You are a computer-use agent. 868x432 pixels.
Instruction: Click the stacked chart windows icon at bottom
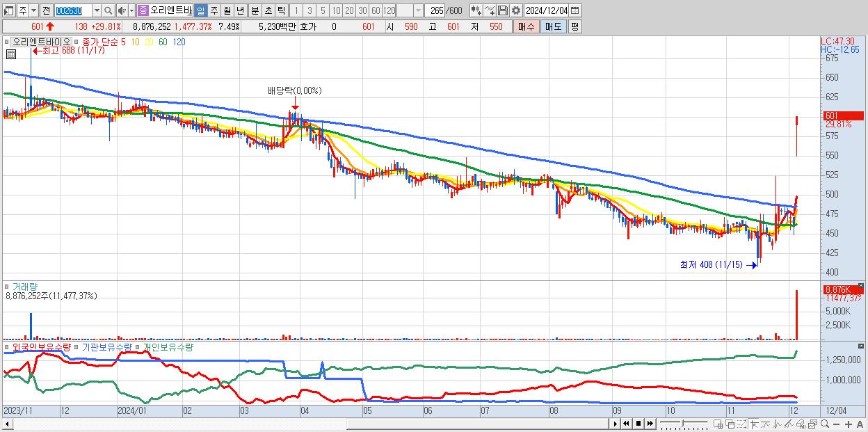[813, 424]
